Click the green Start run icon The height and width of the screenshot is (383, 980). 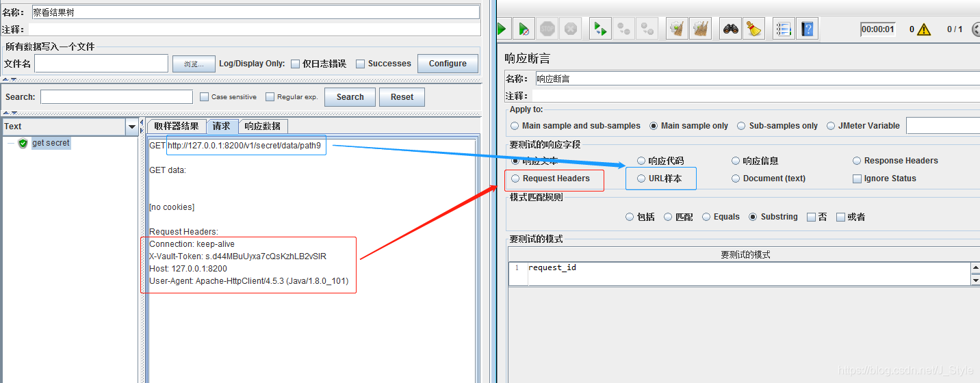(x=503, y=29)
